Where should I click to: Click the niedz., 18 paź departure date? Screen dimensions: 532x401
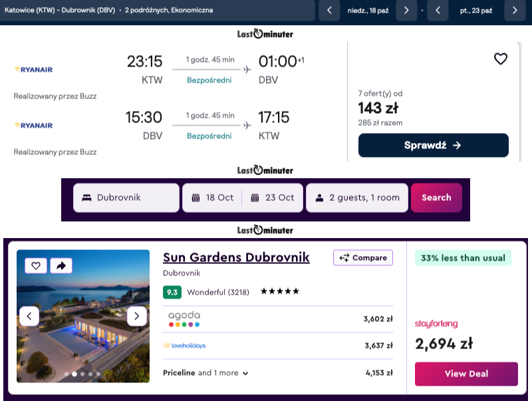pyautogui.click(x=368, y=11)
